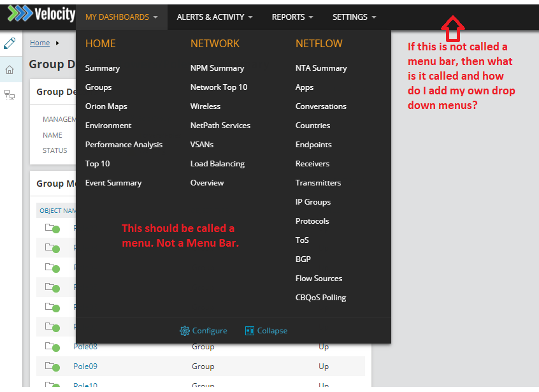Open the Pole09 group link
Viewport: 539px width, 392px height.
point(85,367)
